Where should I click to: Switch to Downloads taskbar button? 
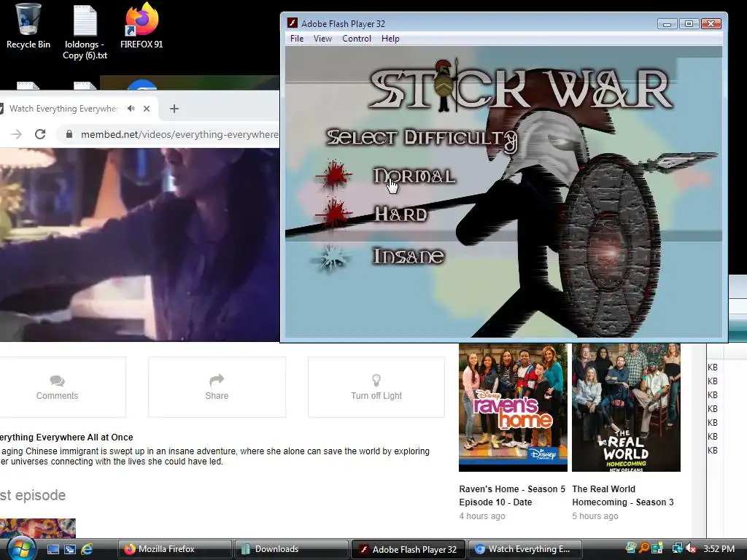coord(291,549)
